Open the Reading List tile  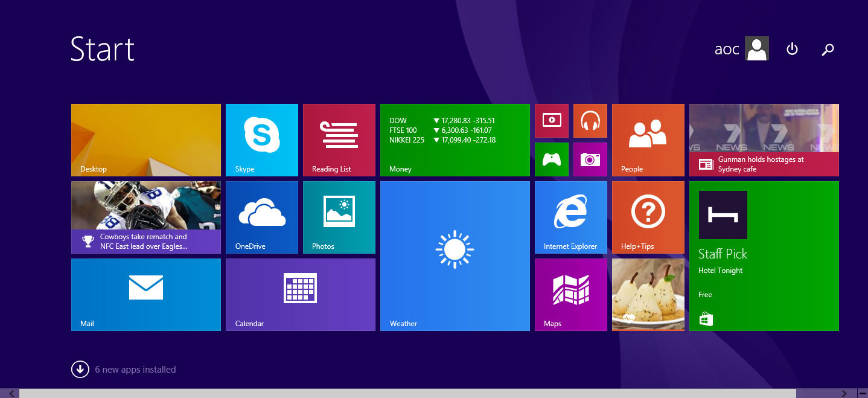tap(339, 140)
